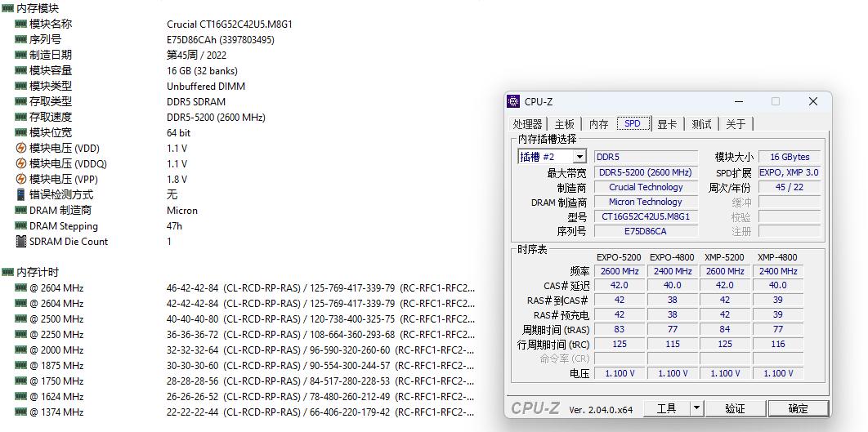Image resolution: width=868 pixels, height=432 pixels.
Task: Switch to the 测试 tab
Action: 701,124
